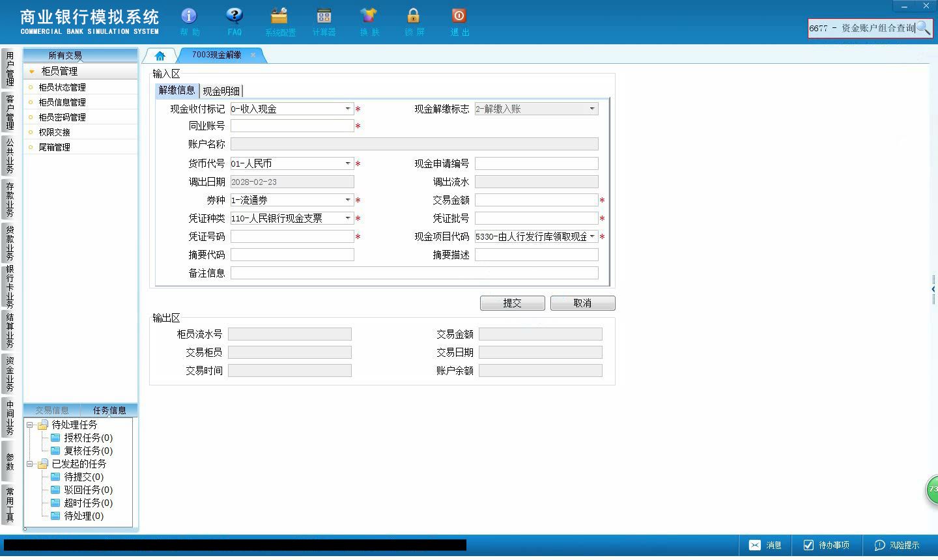This screenshot has width=938, height=560.
Task: Open the 客户管理 side tab
Action: point(10,112)
